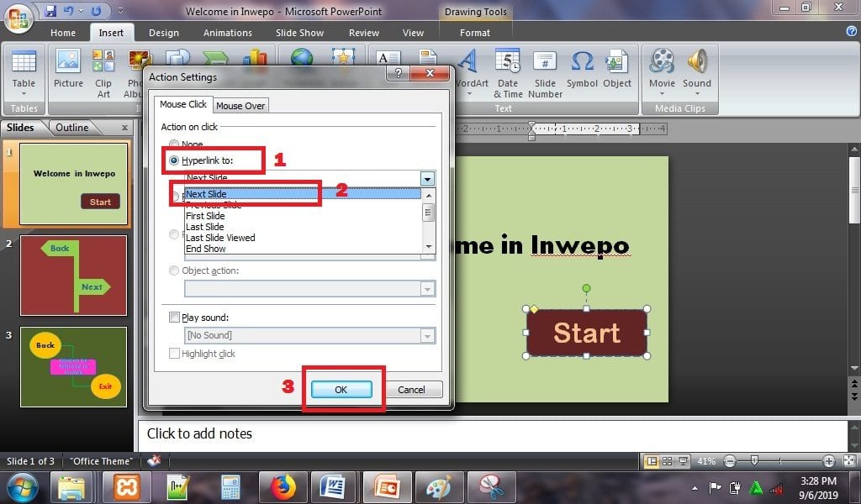861x504 pixels.
Task: Open the Home ribbon tab
Action: point(63,33)
